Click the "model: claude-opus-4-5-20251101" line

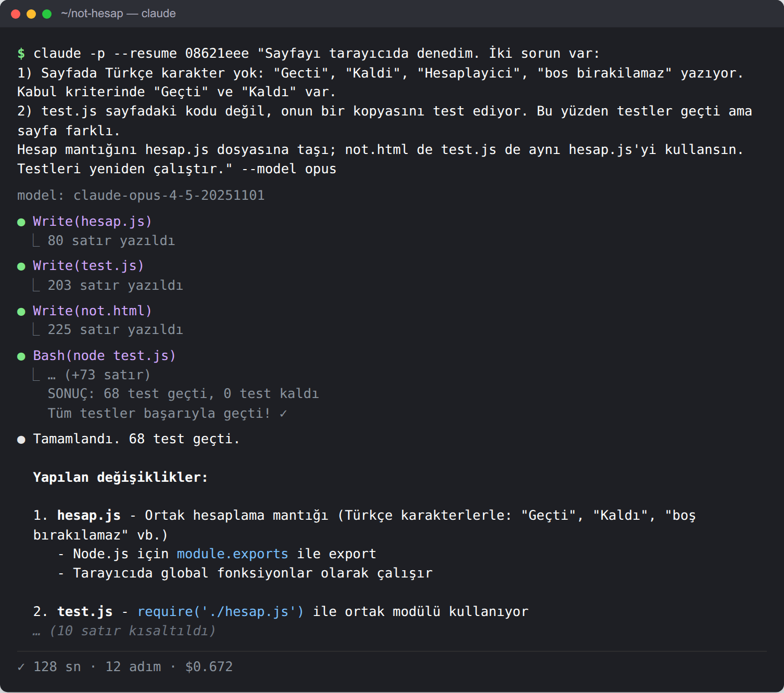pyautogui.click(x=141, y=196)
